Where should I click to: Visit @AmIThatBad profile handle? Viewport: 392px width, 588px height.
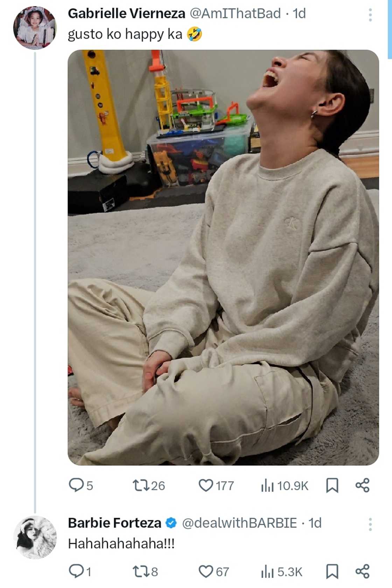235,13
